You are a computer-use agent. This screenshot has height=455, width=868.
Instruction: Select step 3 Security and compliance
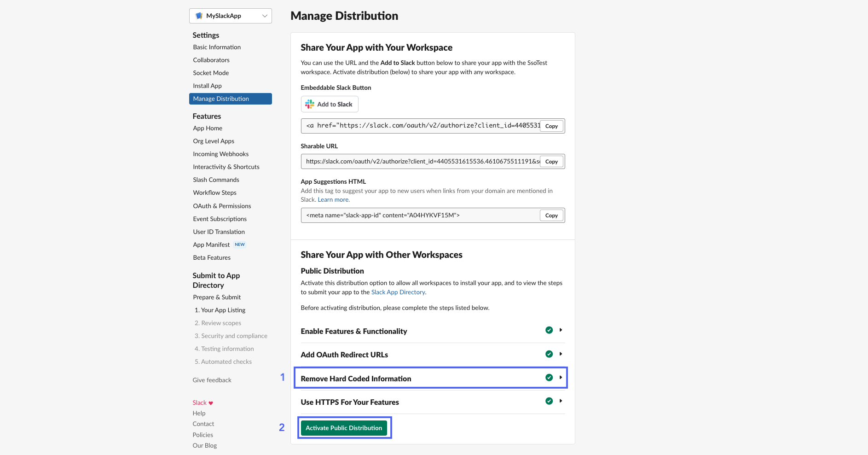coord(231,336)
